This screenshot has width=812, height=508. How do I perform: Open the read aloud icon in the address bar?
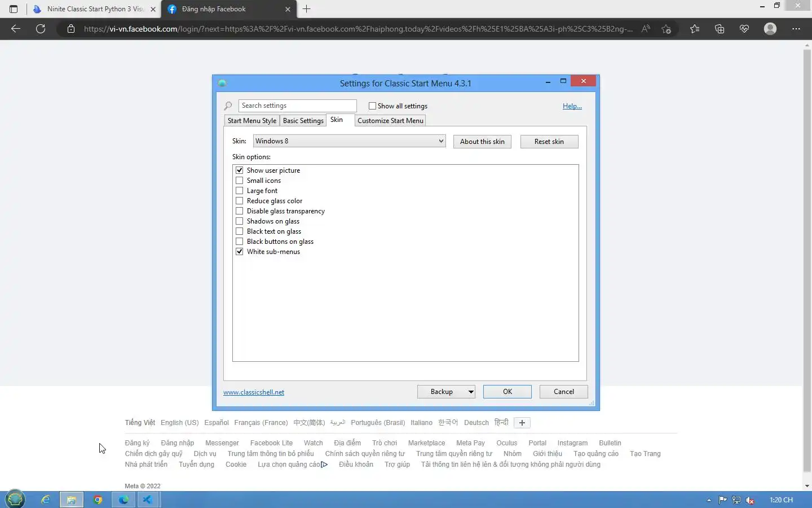[646, 29]
